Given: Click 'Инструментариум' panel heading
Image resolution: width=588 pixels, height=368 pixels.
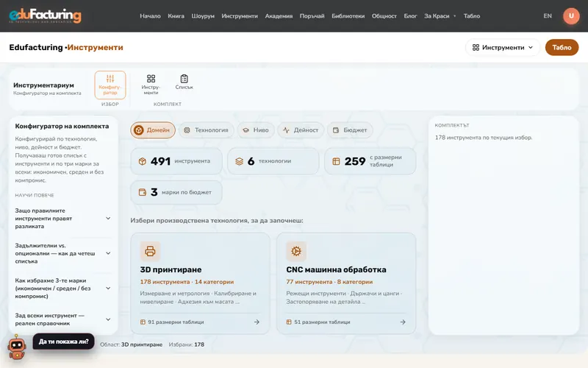Looking at the screenshot, I should click(43, 85).
